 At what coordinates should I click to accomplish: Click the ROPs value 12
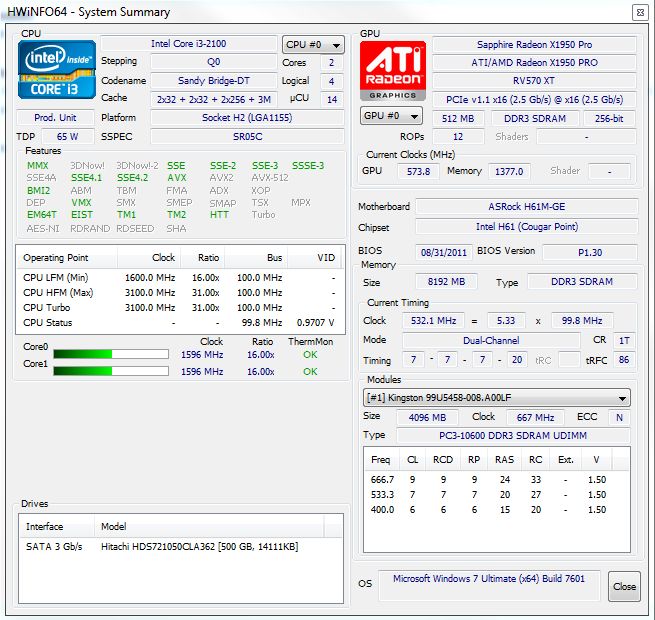point(458,137)
